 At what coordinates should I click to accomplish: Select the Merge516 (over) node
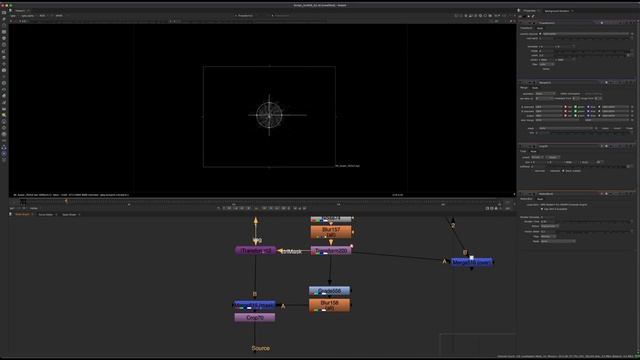(472, 262)
